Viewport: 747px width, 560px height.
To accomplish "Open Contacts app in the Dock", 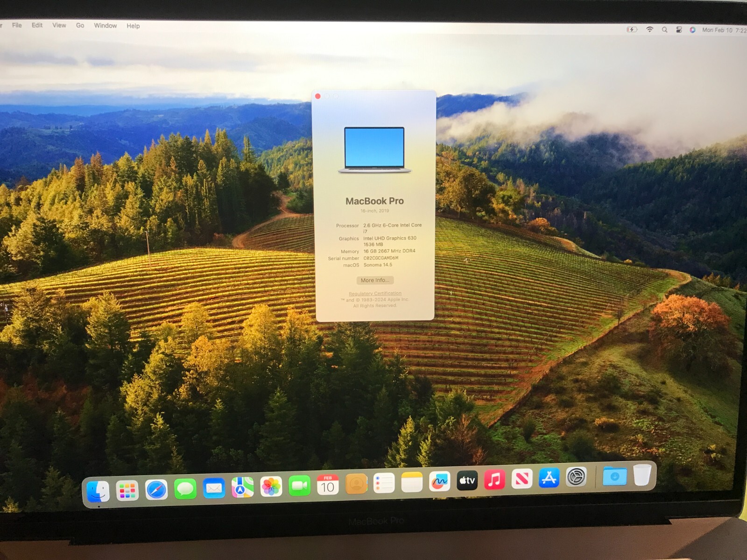I will coord(356,484).
